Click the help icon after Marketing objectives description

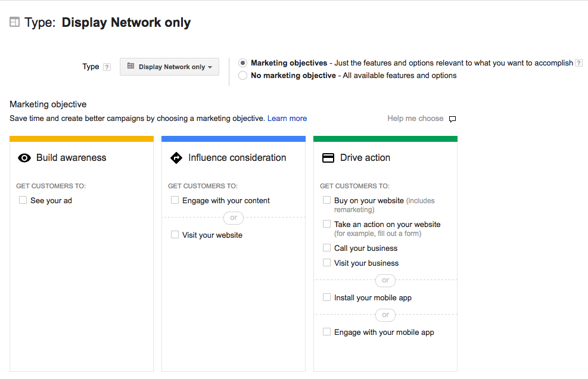click(578, 63)
